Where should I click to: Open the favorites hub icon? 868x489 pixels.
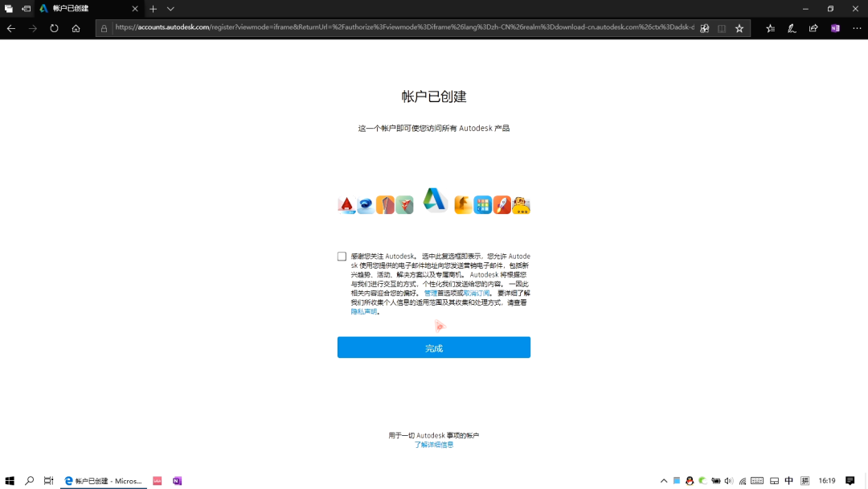pos(770,28)
